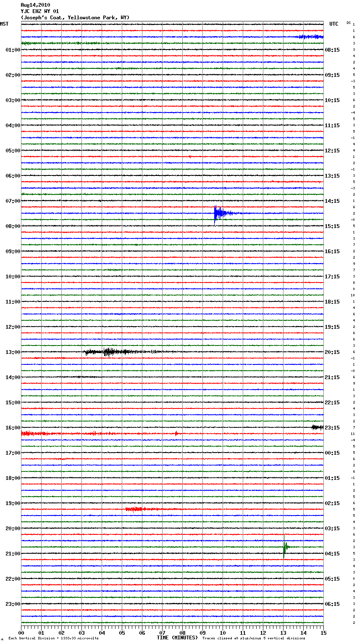Select the MST timezone label
357x644 pixels.
4,24
